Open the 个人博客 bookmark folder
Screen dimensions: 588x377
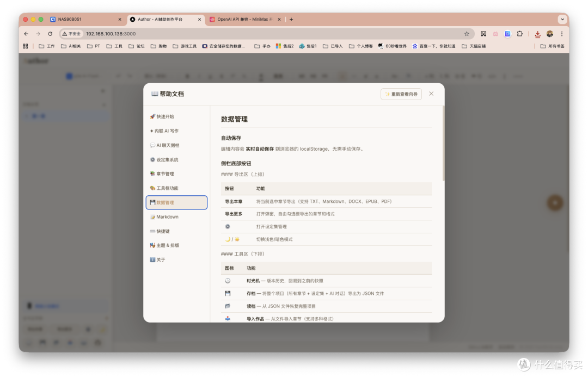pos(361,46)
